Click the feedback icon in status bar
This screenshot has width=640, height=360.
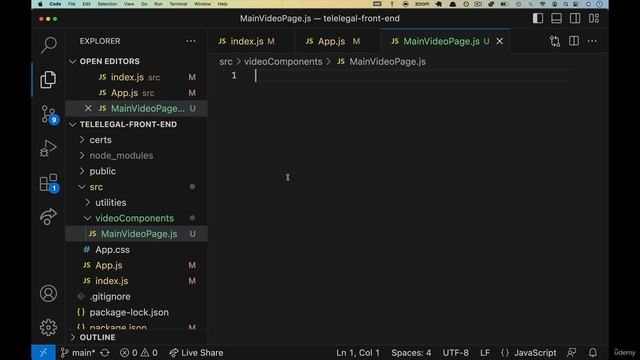[572, 353]
